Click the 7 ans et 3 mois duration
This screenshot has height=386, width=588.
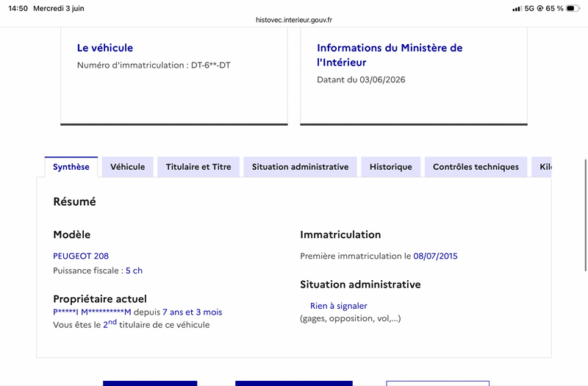pyautogui.click(x=193, y=312)
